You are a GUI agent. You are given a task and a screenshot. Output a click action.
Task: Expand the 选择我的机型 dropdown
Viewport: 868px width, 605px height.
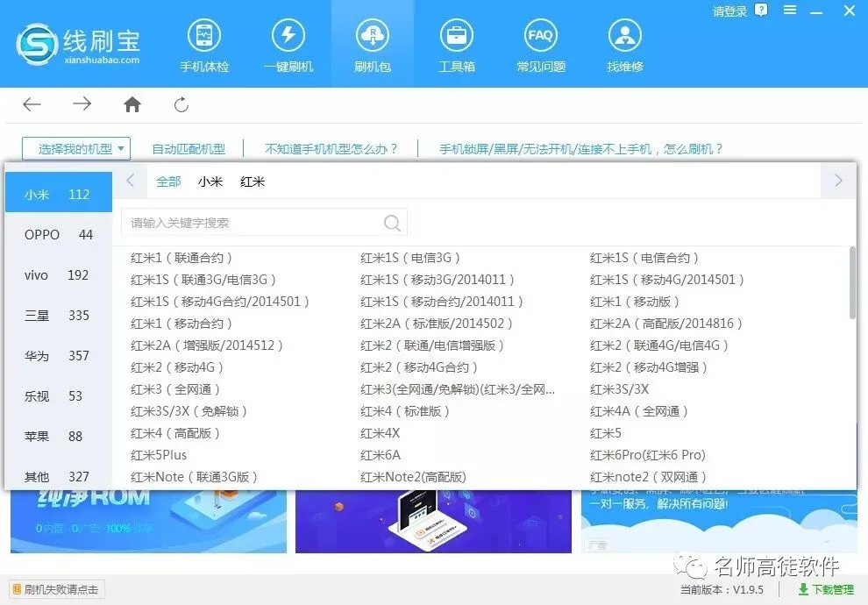pos(76,149)
